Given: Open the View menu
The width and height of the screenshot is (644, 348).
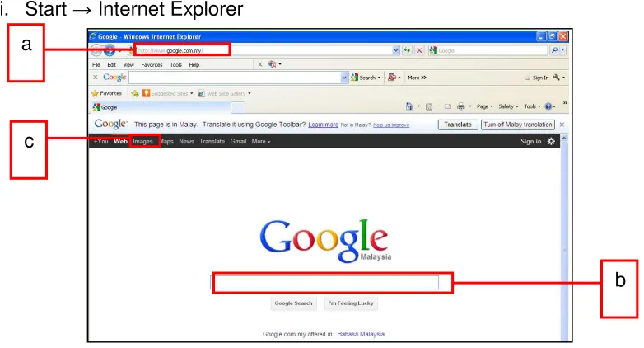Looking at the screenshot, I should [x=128, y=64].
